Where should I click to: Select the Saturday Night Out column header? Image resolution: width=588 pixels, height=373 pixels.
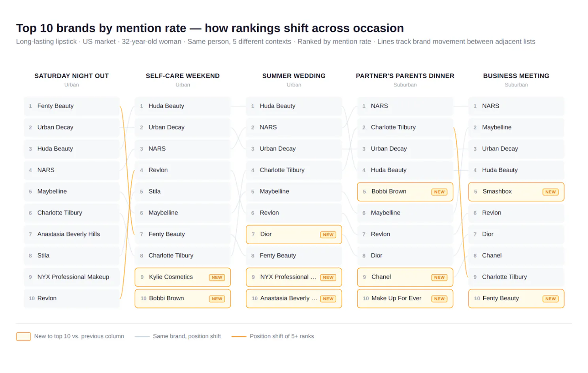72,76
